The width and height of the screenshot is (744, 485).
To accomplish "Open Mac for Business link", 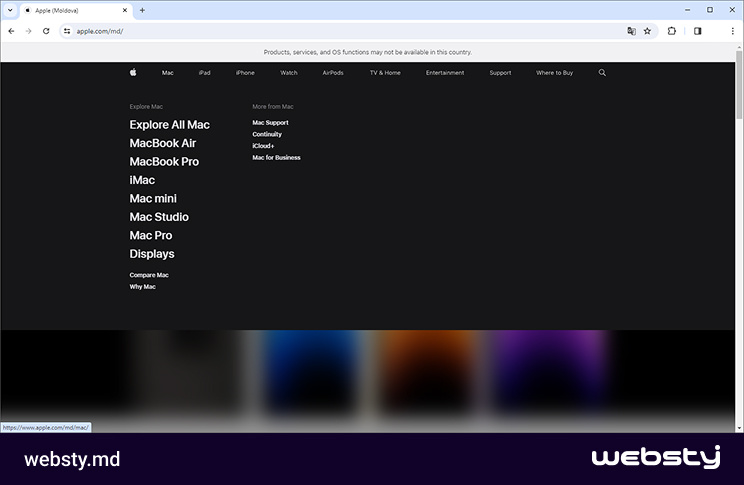I will pos(276,158).
